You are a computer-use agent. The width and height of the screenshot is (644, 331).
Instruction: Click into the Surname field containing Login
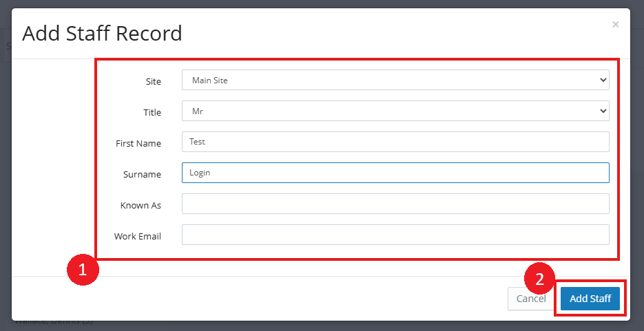[x=395, y=173]
